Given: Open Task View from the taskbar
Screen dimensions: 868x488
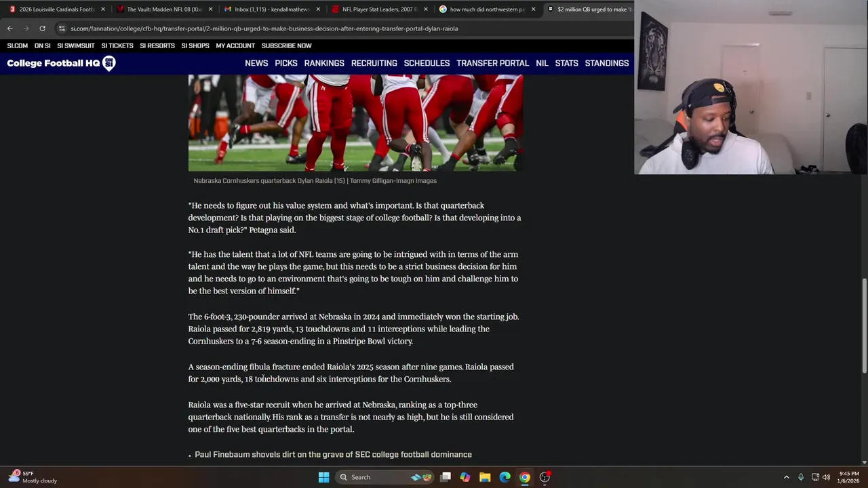Looking at the screenshot, I should [446, 477].
